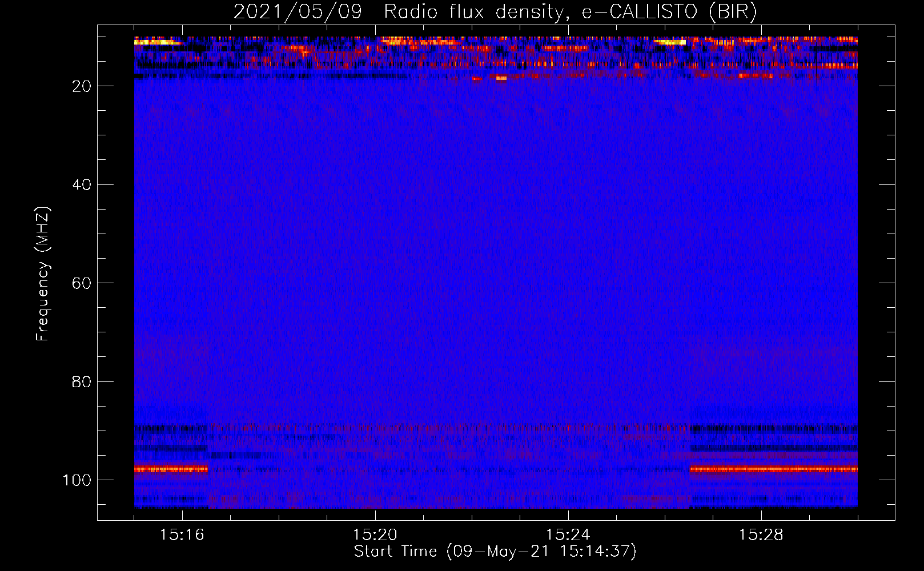Click the 'Start Time (09-May-21 15:14:37)' axis label
The width and height of the screenshot is (924, 571).
(495, 552)
